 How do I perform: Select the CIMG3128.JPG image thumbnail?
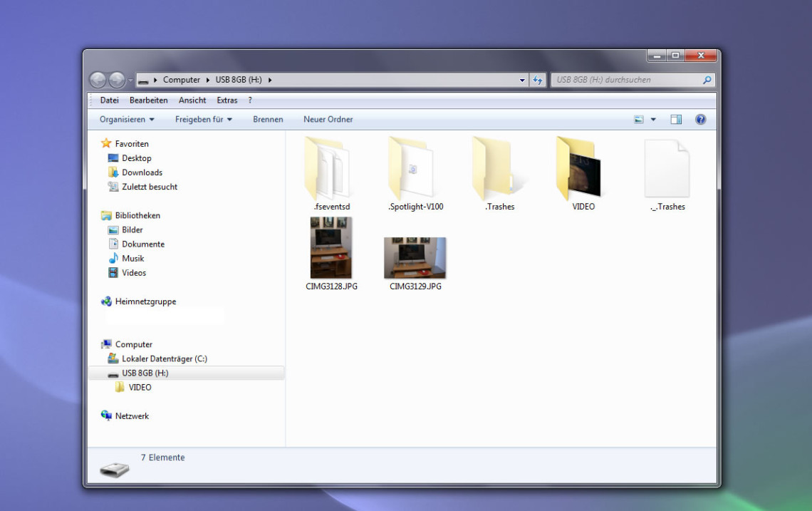[x=330, y=248]
